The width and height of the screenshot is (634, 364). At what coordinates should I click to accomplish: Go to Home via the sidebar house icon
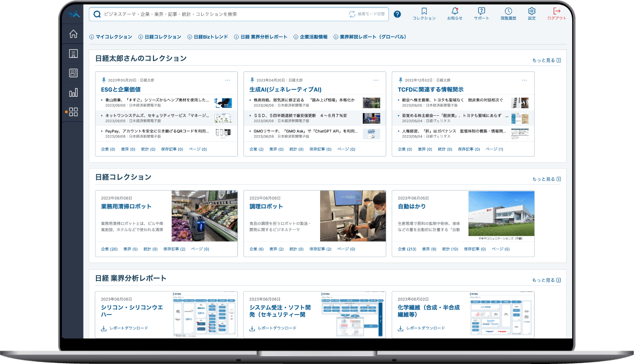73,34
